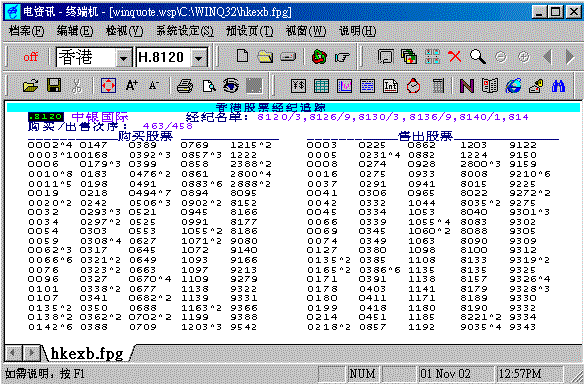
Task: Click the new blank page icon
Action: click(x=242, y=56)
